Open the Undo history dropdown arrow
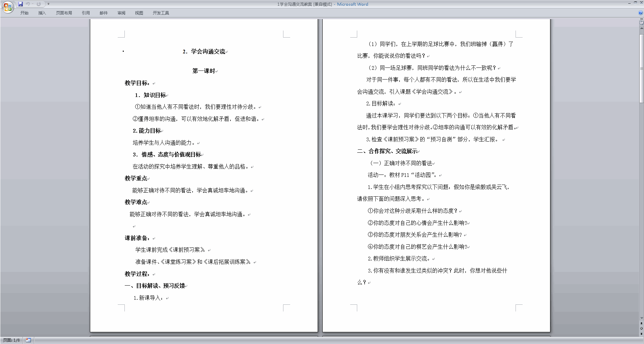The width and height of the screenshot is (644, 344). click(x=33, y=4)
